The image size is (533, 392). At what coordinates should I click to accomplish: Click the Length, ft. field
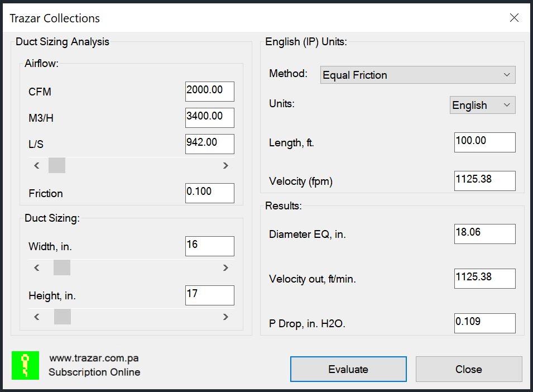click(x=484, y=142)
